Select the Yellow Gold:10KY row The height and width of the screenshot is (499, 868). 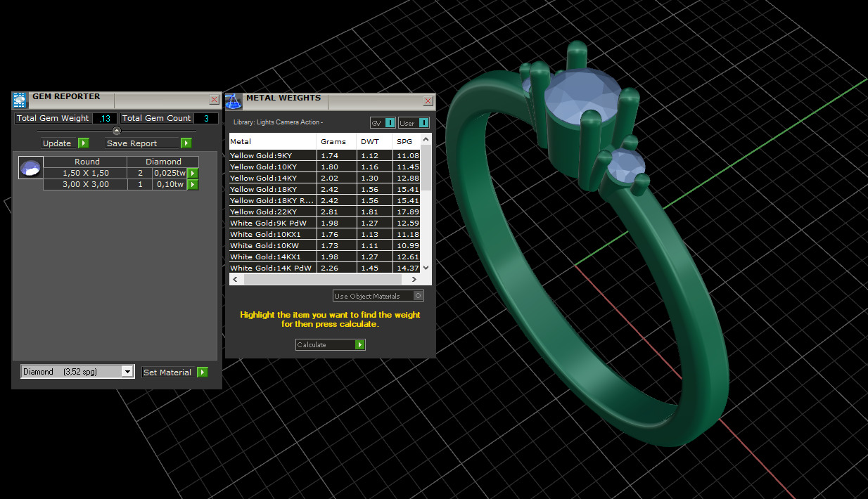(324, 167)
